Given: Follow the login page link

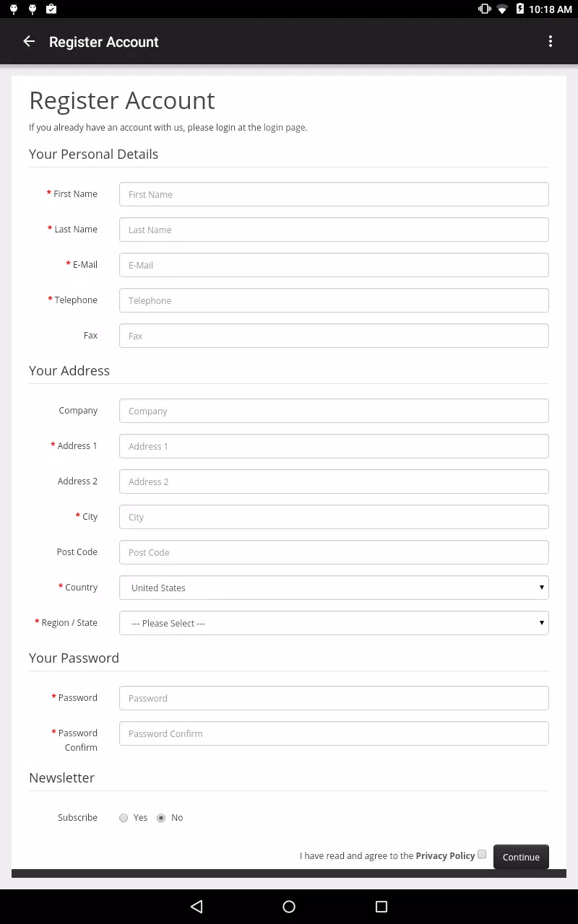Looking at the screenshot, I should click(284, 128).
